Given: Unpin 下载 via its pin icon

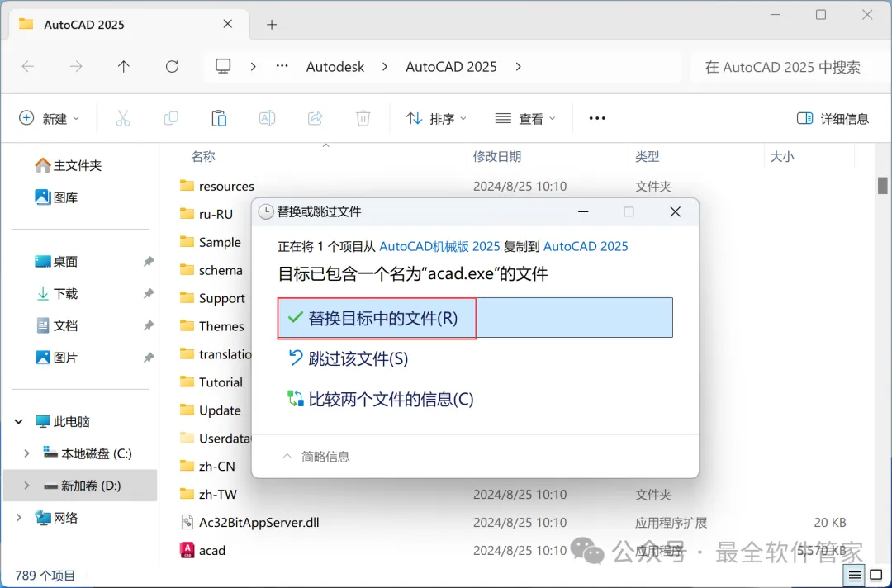Looking at the screenshot, I should tap(148, 293).
